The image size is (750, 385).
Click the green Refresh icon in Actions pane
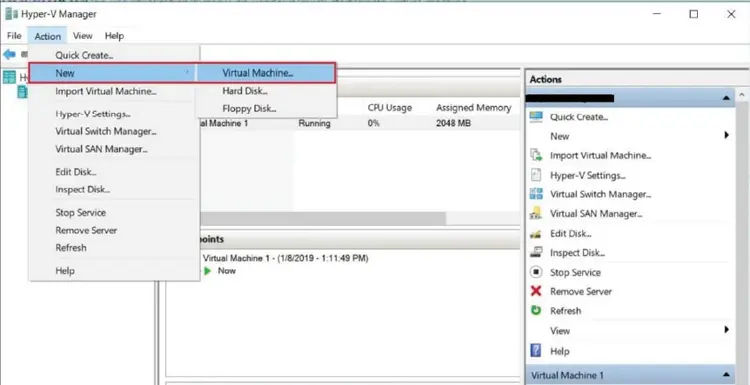536,311
